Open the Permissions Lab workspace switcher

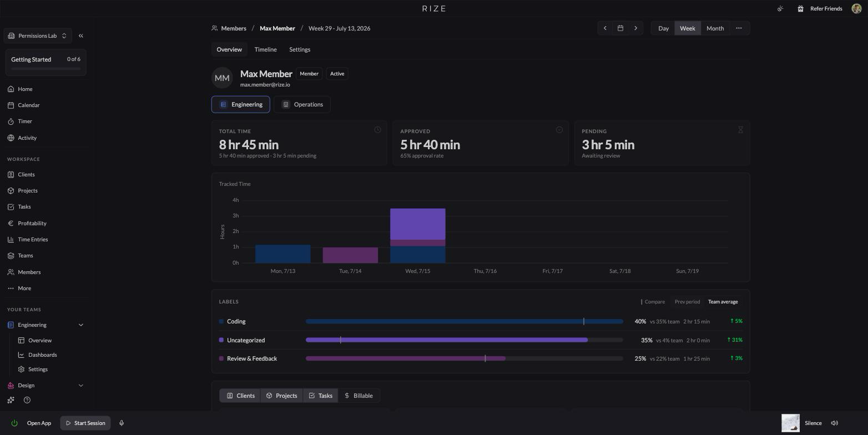coord(38,36)
